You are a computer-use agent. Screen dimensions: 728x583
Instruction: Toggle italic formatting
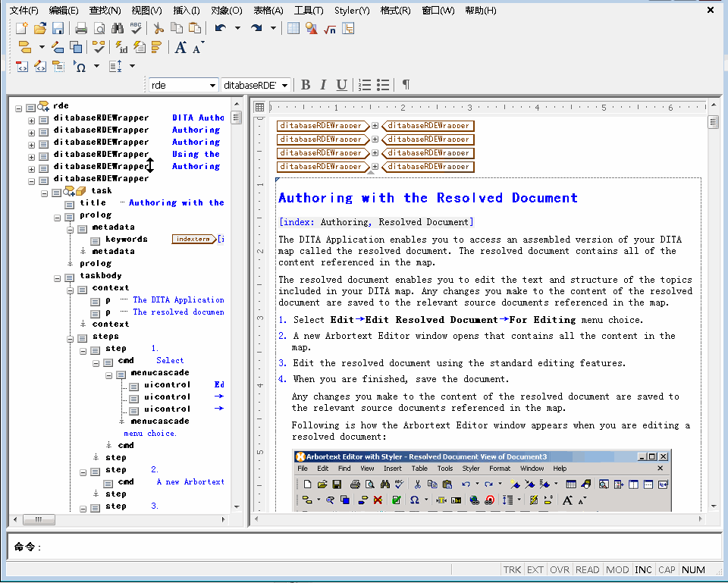point(323,84)
